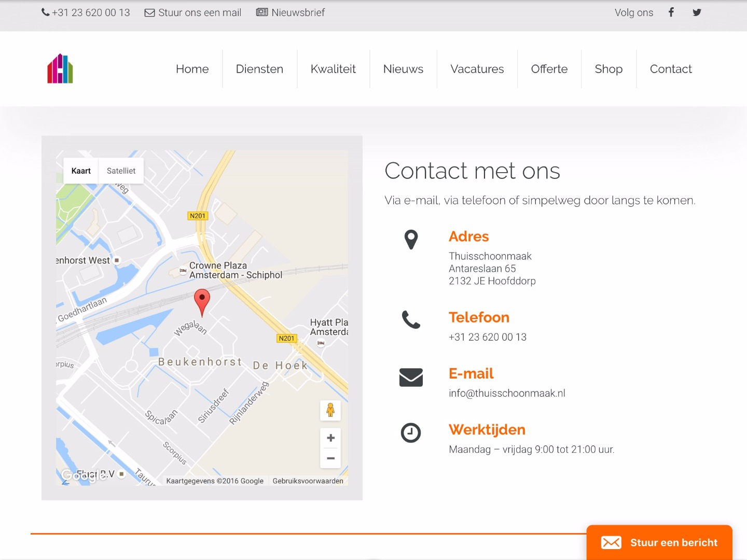Screen dimensions: 747x560
Task: Go to the Vacatures page
Action: click(x=477, y=69)
